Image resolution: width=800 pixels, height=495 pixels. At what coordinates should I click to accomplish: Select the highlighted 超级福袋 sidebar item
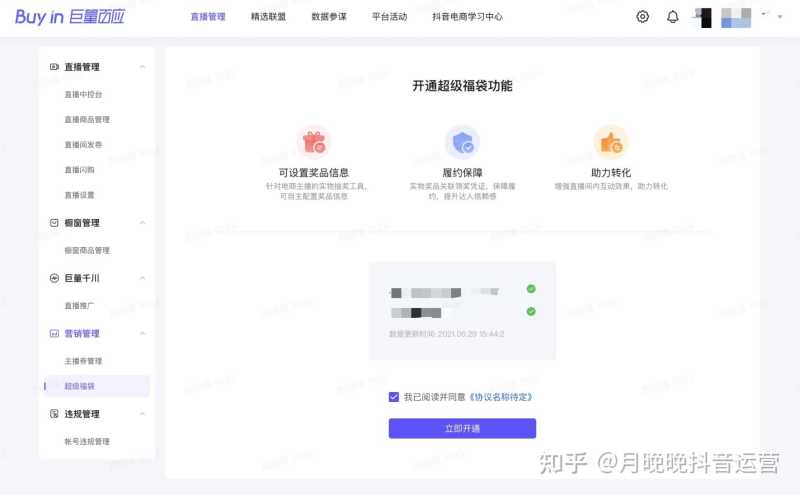(97, 386)
